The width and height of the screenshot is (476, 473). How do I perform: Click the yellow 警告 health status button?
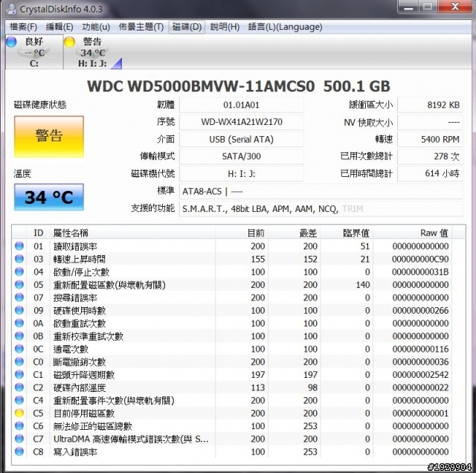tap(49, 136)
